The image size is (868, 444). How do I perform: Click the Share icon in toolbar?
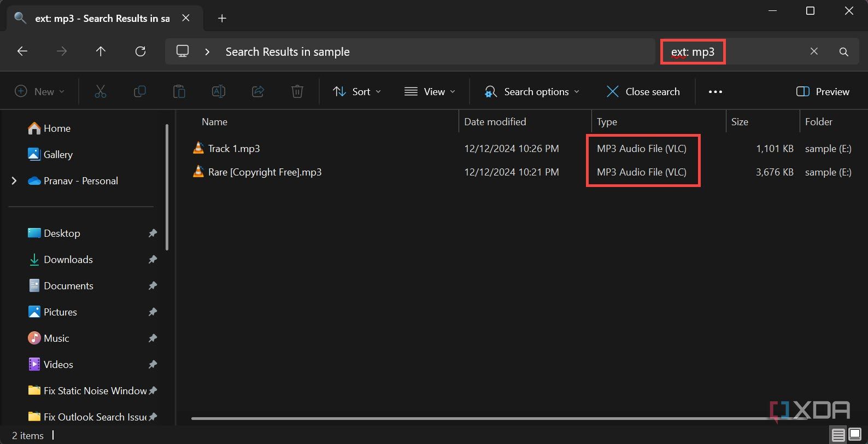coord(258,91)
